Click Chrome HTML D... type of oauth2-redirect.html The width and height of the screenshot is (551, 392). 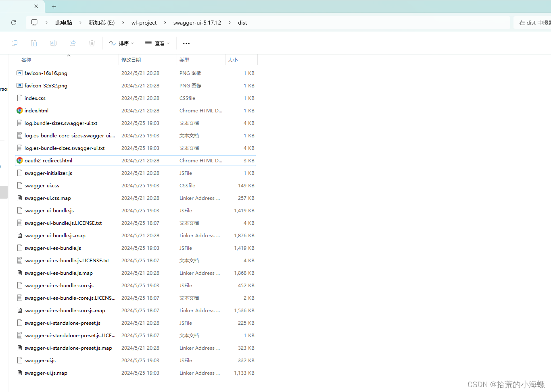(x=201, y=160)
